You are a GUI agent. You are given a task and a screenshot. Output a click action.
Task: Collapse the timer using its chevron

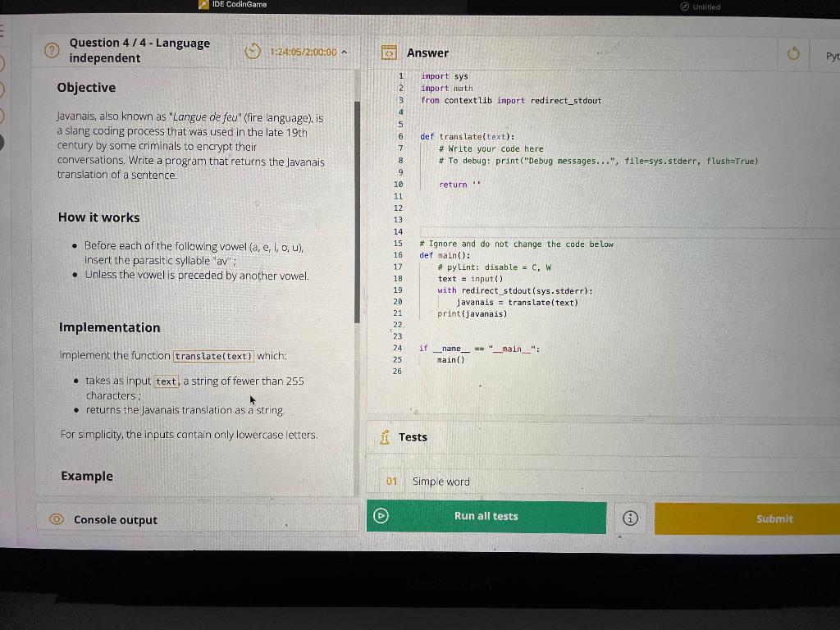345,51
